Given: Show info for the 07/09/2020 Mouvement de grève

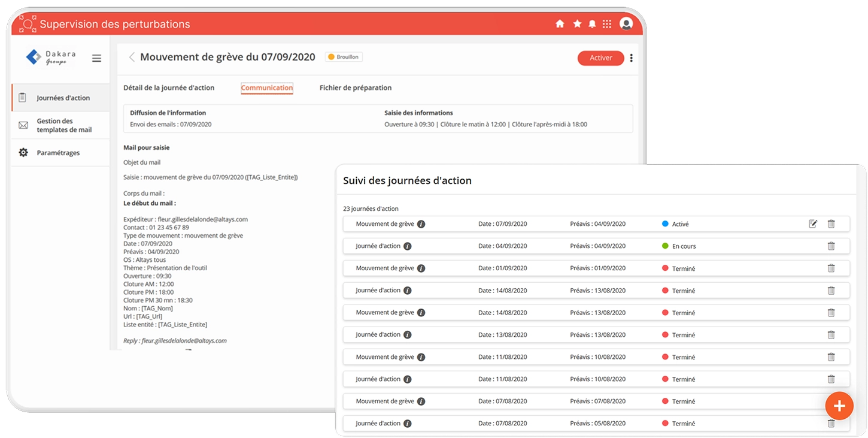Looking at the screenshot, I should 421,224.
